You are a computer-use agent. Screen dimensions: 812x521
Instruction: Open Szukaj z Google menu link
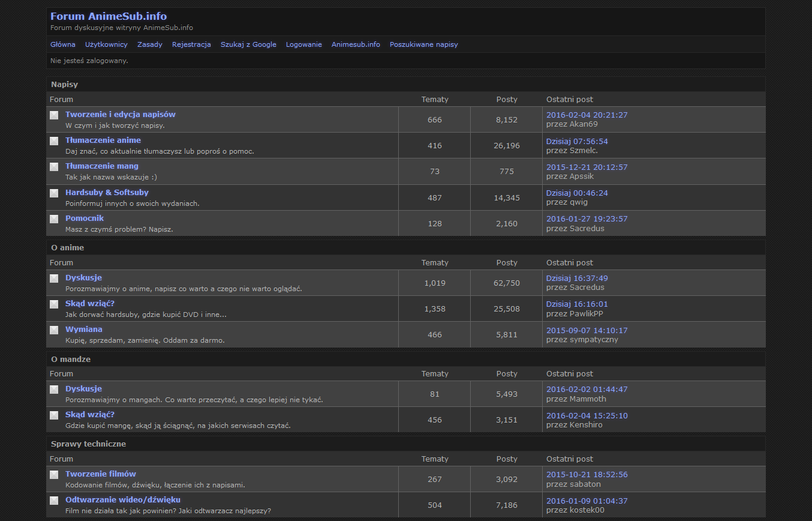[x=248, y=44]
